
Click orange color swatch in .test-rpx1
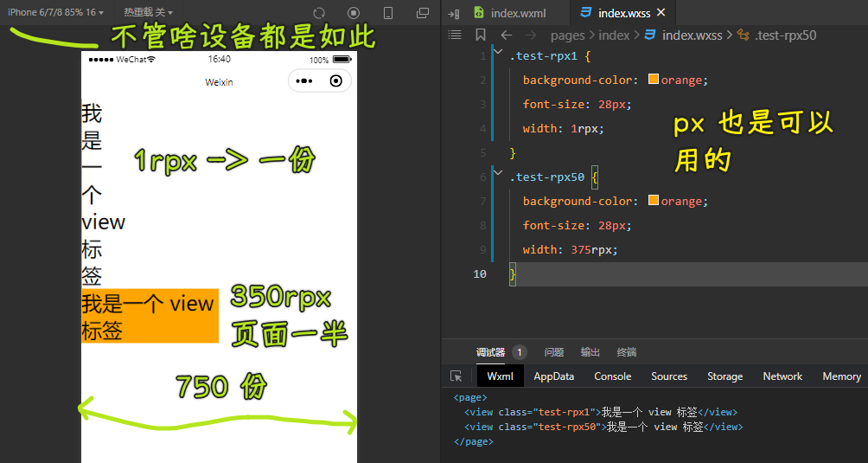pos(654,80)
